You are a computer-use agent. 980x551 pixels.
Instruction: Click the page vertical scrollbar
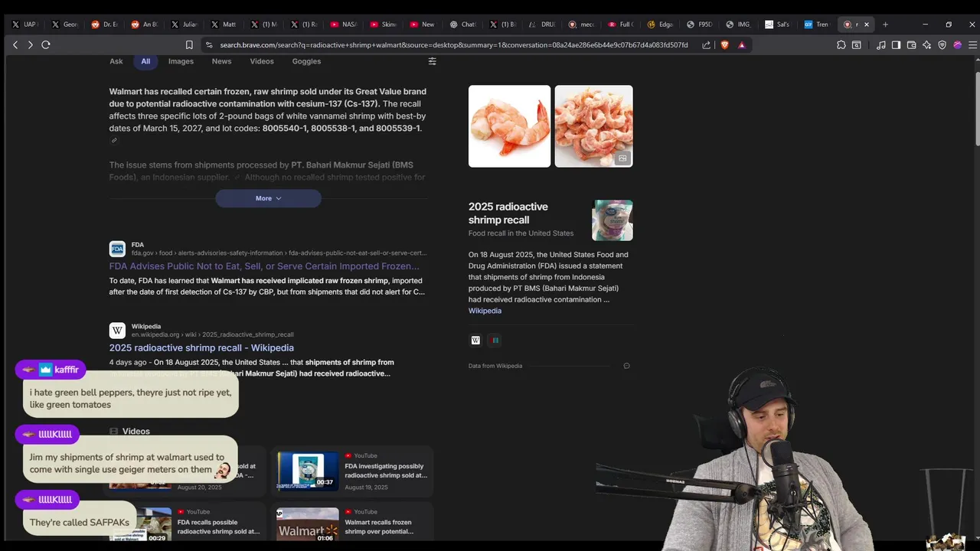tap(977, 109)
